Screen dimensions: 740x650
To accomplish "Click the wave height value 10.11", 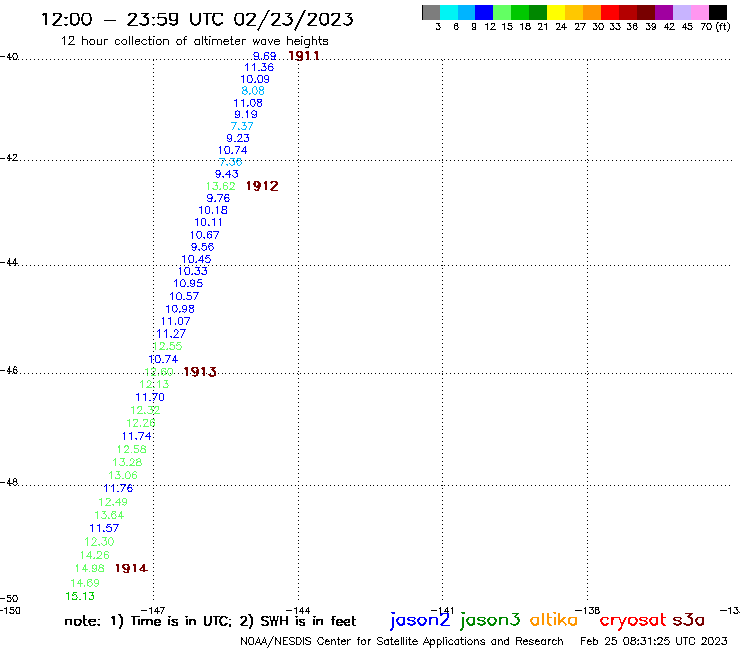I will [x=209, y=222].
